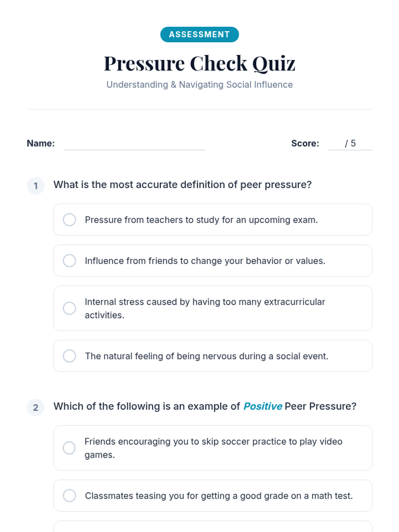Pick 'natural feeling of being nervous' radio
The width and height of the screenshot is (399, 532).
69,356
